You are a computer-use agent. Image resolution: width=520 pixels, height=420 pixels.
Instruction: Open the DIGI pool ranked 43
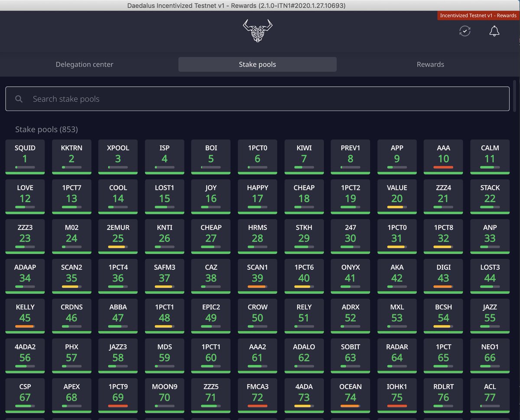pyautogui.click(x=443, y=276)
